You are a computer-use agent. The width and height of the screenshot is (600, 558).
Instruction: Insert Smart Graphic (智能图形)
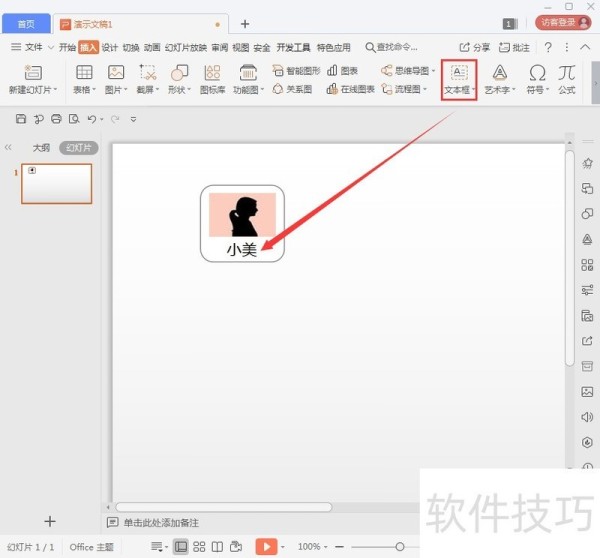point(297,71)
